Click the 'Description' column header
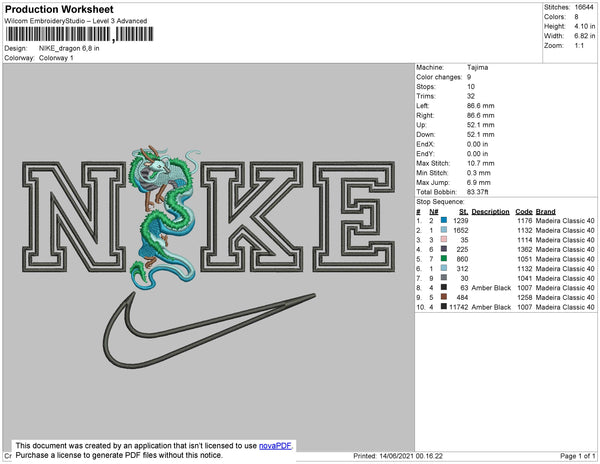 [490, 212]
